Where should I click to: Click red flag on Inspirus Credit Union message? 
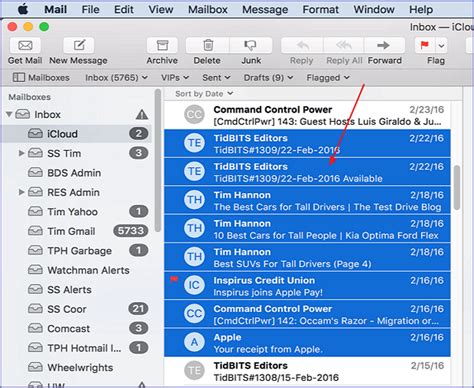pos(174,280)
